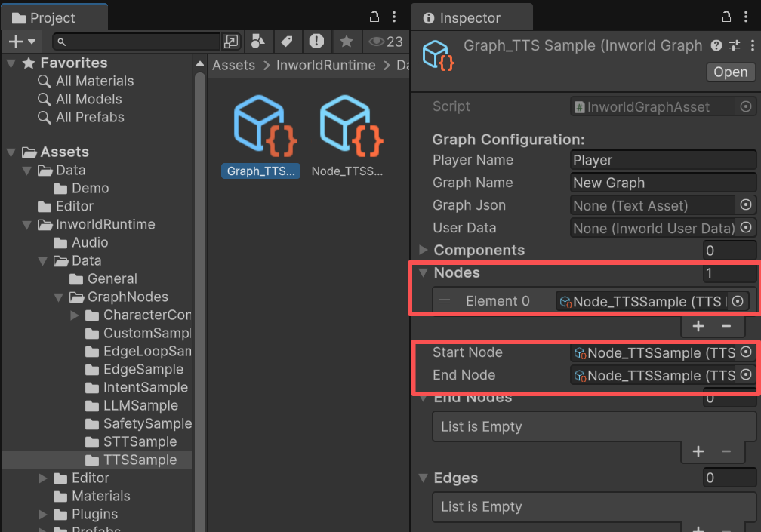Click Search by Import Log Type icon
Screen dimensions: 761x532
[316, 42]
